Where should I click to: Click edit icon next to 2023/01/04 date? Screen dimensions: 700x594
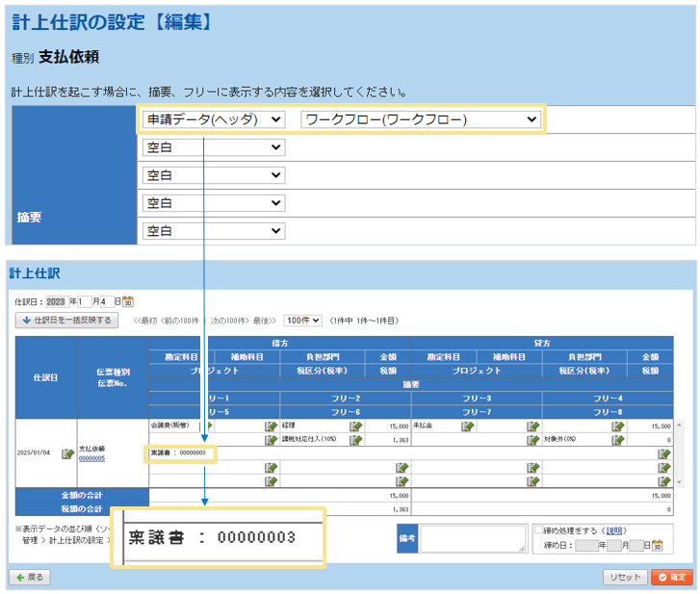[x=67, y=453]
